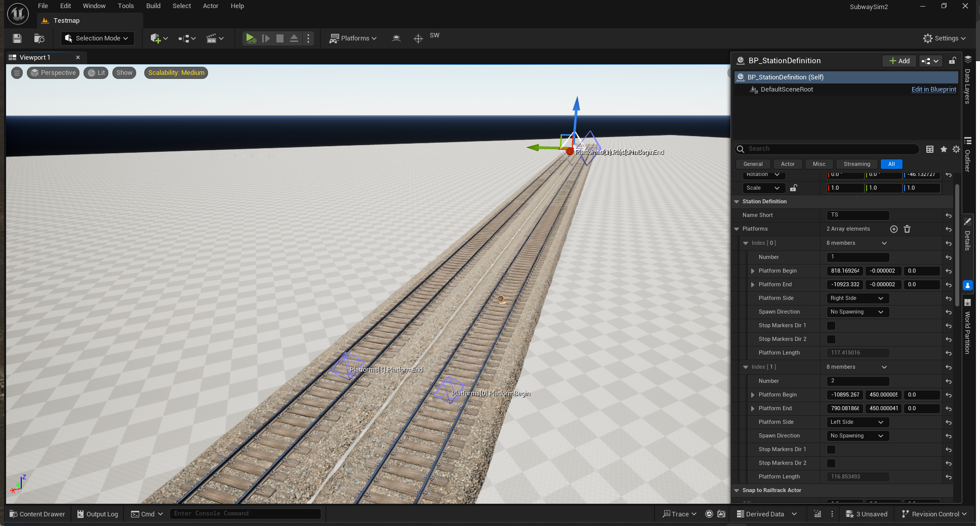Collapse the Index [0] array entry

coord(746,243)
